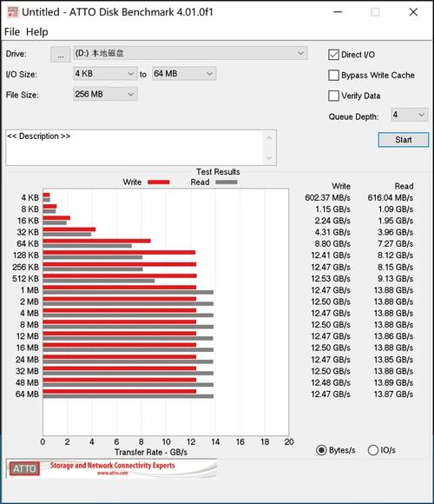Uncheck the Direct I/O checkbox
The image size is (434, 504).
click(x=333, y=55)
